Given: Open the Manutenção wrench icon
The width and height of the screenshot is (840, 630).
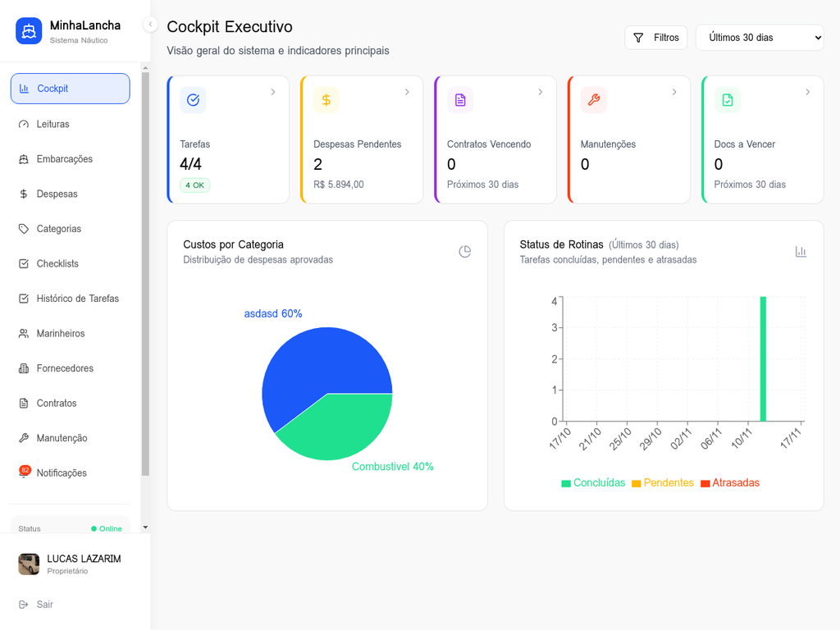Looking at the screenshot, I should 22,438.
